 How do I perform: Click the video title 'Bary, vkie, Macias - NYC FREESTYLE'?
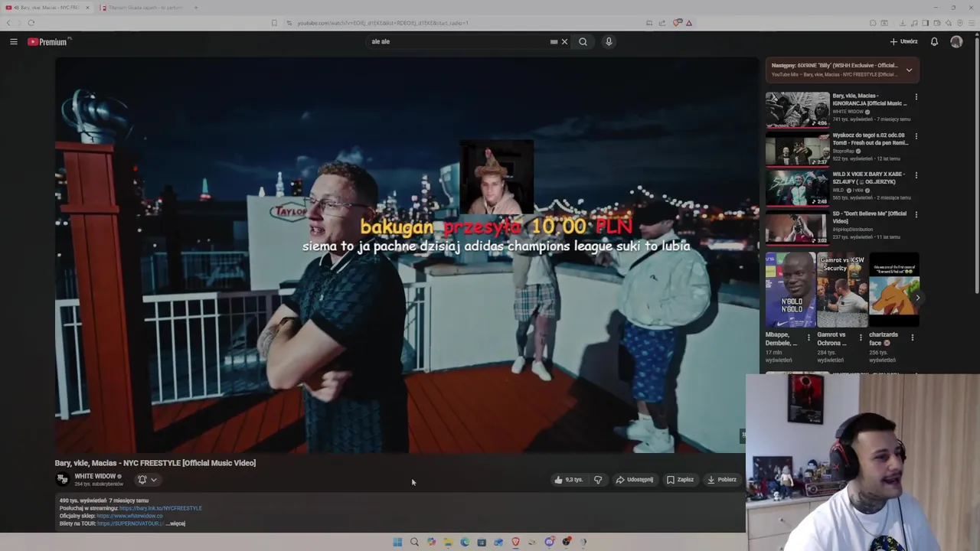coord(155,463)
